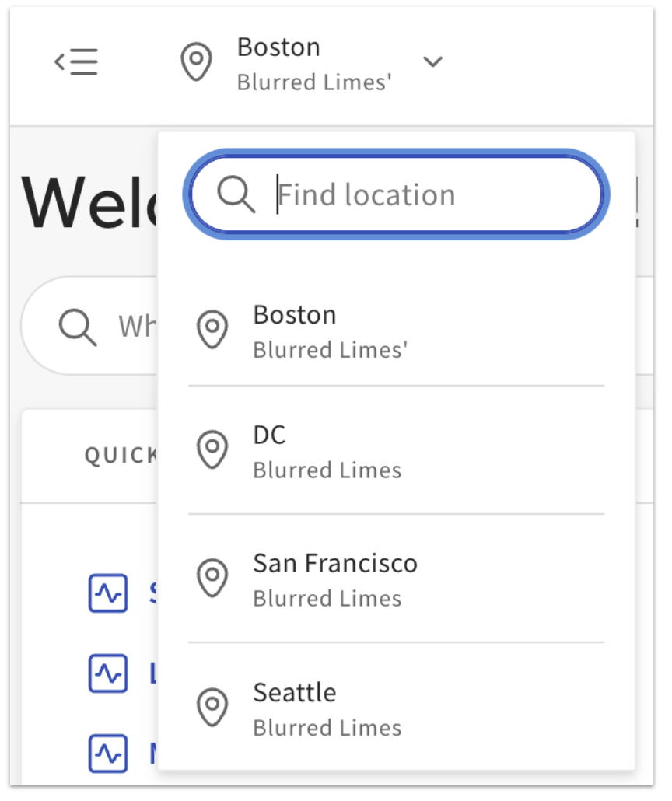Click the map pin icon next to Boston entry
This screenshot has width=672, height=801.
pyautogui.click(x=212, y=331)
